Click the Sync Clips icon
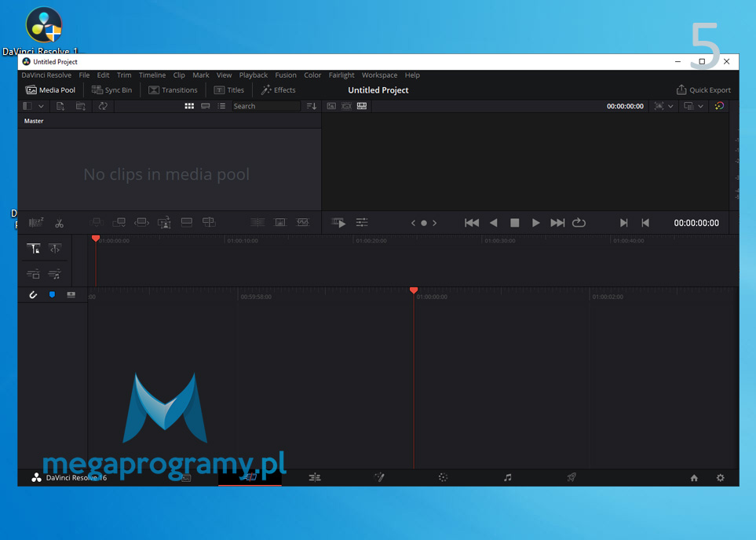 point(103,106)
